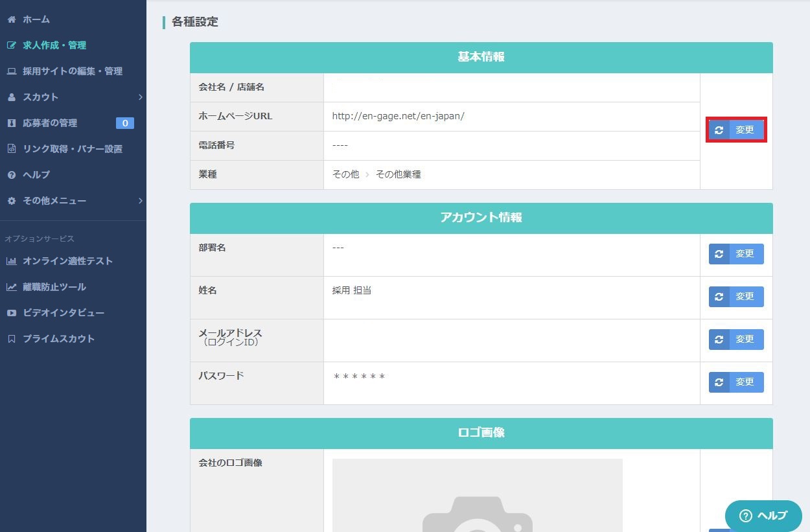Click the オプションサービス sidebar heading
Viewport: 810px width, 532px height.
40,239
